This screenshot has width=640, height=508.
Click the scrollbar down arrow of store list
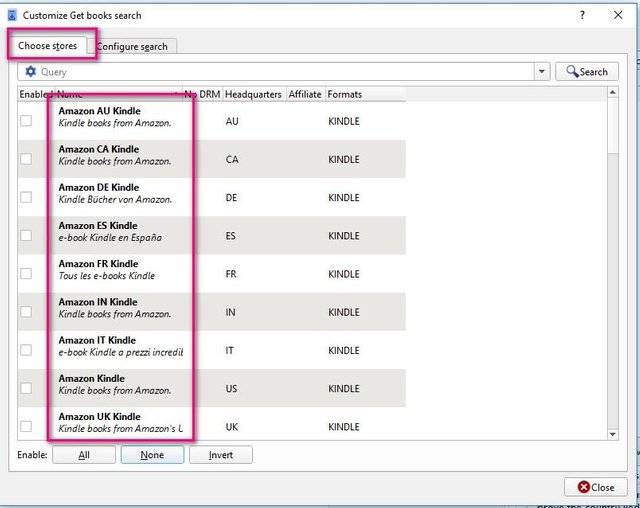[x=613, y=434]
